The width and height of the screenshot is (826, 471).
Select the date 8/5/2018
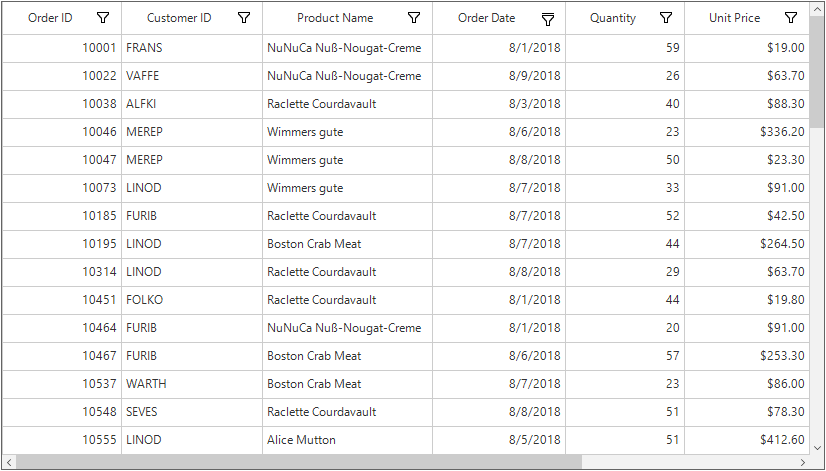click(499, 440)
